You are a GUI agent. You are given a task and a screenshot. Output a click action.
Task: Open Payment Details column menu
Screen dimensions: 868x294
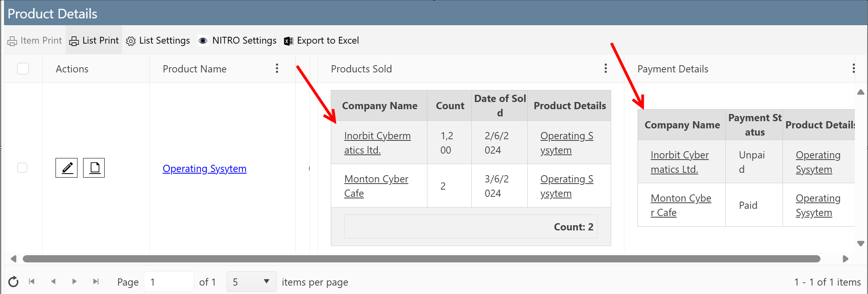[854, 68]
